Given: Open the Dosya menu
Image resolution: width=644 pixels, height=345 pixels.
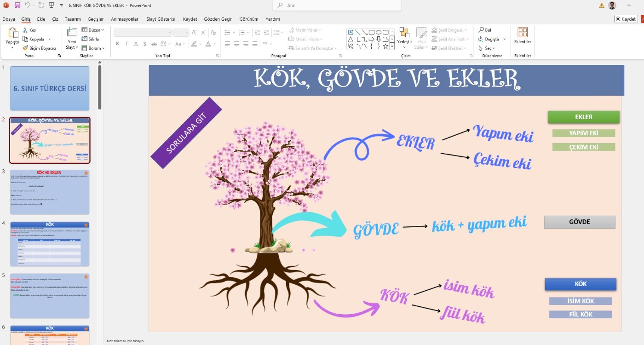Looking at the screenshot, I should click(x=9, y=19).
